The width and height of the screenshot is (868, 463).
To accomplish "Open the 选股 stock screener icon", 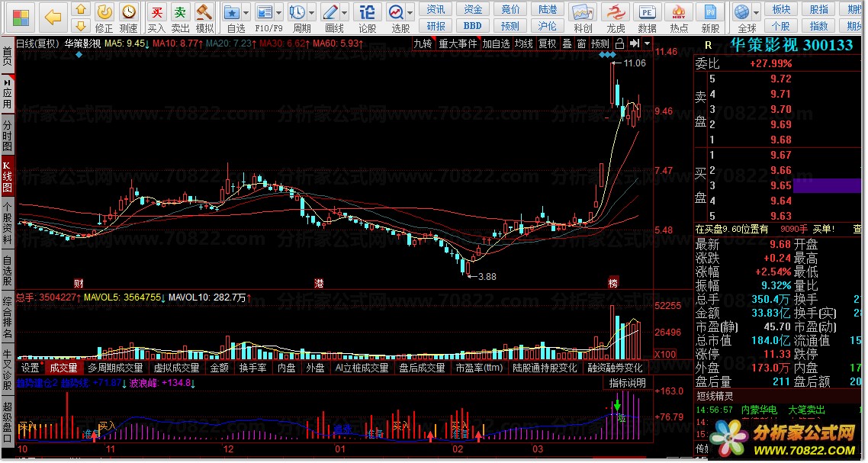I will (397, 12).
